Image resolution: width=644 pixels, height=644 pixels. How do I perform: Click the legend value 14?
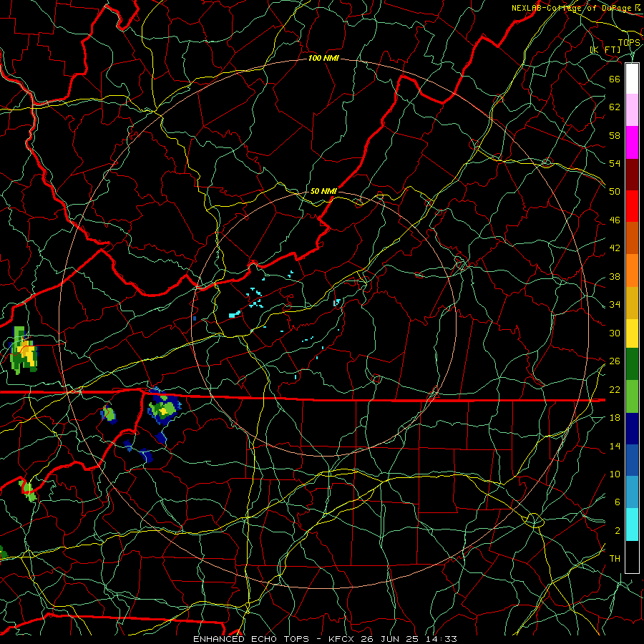pos(615,446)
